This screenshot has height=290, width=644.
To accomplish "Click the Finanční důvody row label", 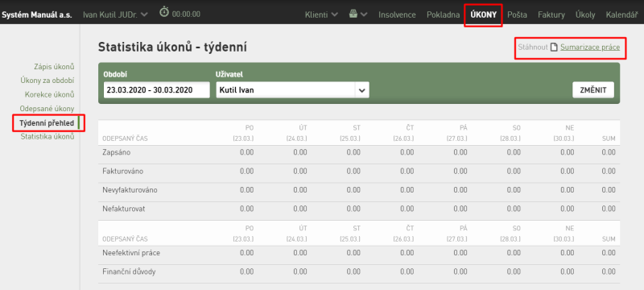I will point(129,272).
